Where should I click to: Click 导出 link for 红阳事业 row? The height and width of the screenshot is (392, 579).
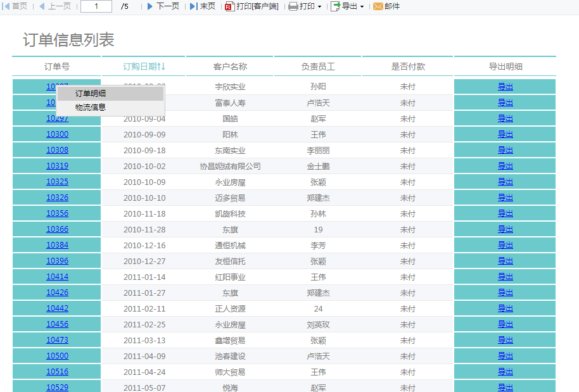(505, 277)
